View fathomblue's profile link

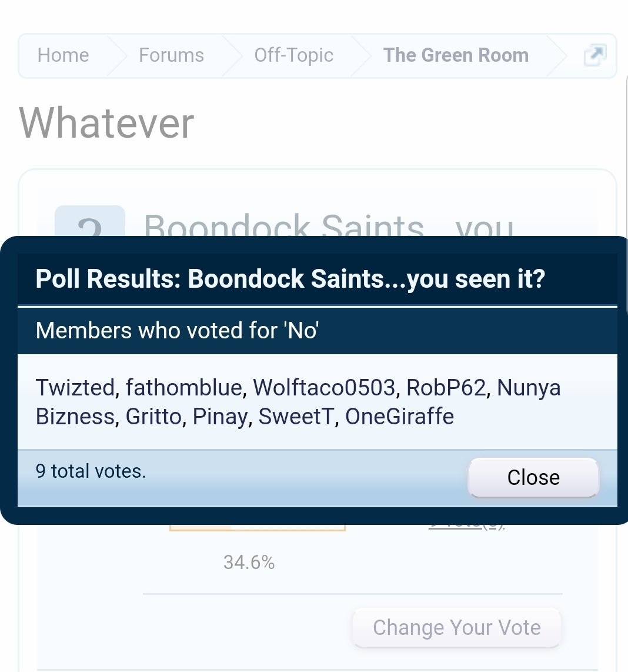coord(184,387)
